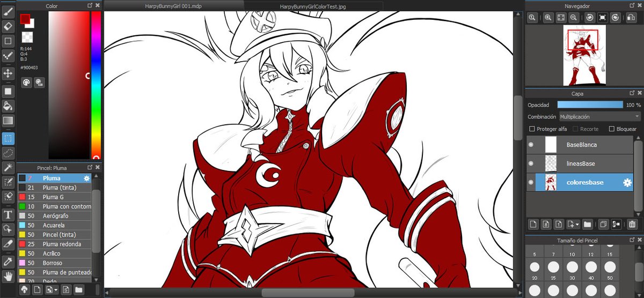Hide the BaseBlanca layer
644x298 pixels.
coord(531,145)
